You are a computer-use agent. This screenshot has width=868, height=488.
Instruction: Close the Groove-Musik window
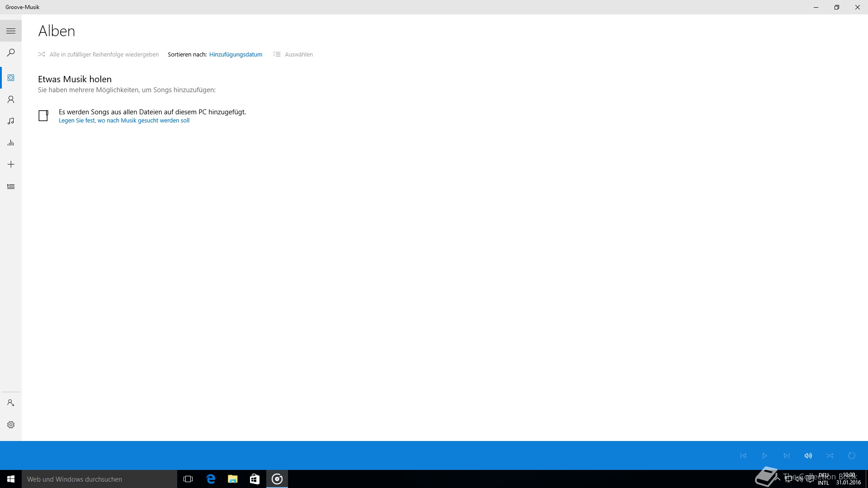858,7
